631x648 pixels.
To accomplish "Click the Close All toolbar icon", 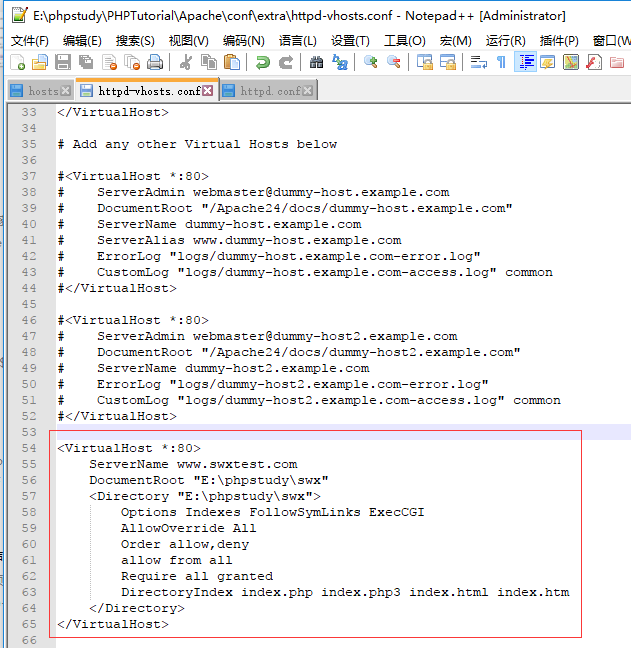I will (132, 62).
